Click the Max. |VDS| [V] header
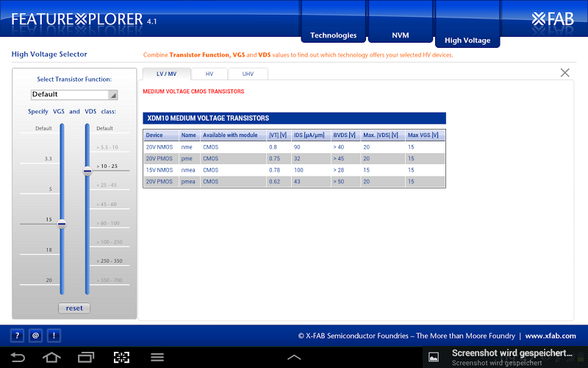The image size is (588, 368). click(382, 135)
